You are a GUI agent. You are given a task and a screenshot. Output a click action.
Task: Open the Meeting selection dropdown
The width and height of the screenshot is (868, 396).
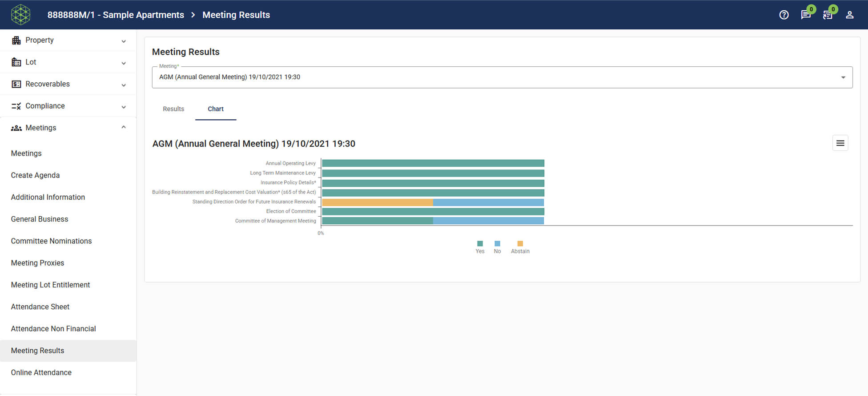click(x=502, y=77)
